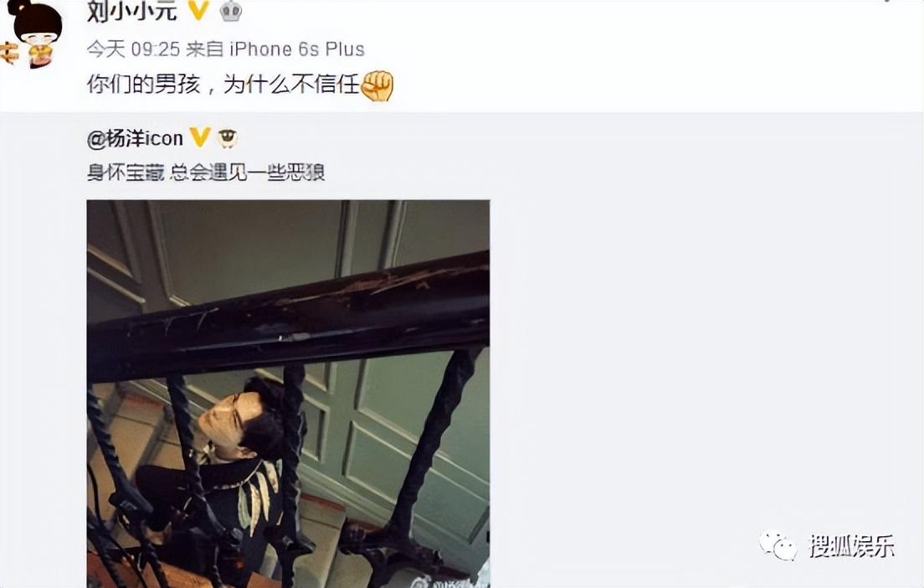Click the sheep badge icon next to 杨洋icon
Image resolution: width=924 pixels, height=588 pixels.
(x=228, y=138)
